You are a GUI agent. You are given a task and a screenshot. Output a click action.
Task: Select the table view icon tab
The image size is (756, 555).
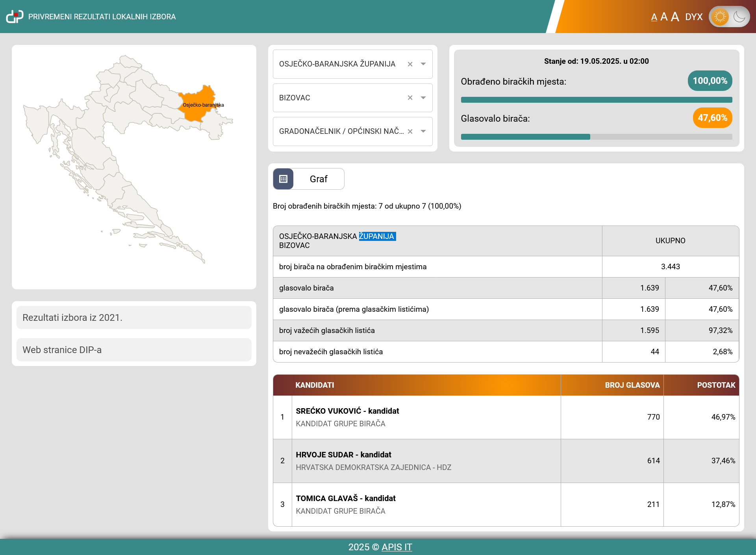283,179
